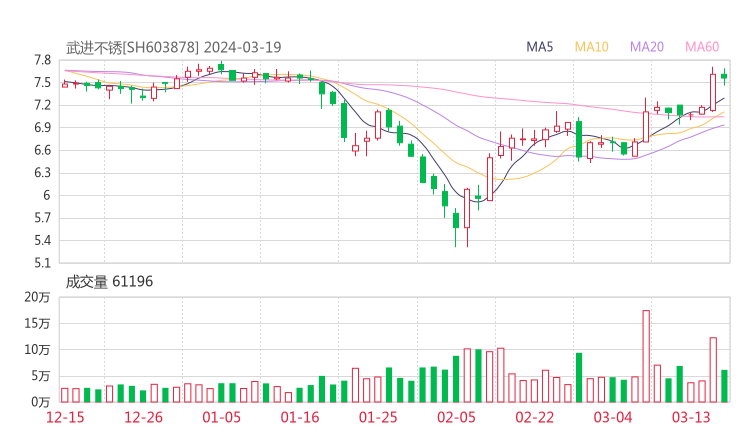This screenshot has width=740, height=440.
Task: Click the 7.2 price axis label
Action: coord(42,105)
